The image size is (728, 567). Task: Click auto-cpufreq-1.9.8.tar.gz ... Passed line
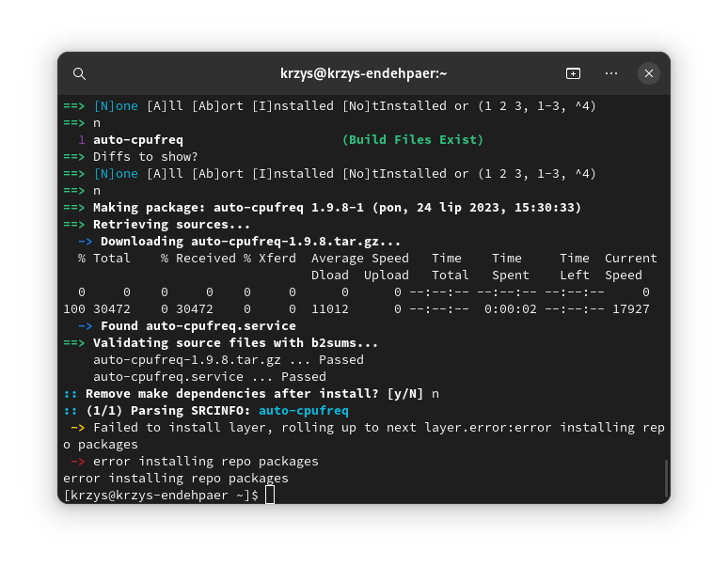[228, 359]
